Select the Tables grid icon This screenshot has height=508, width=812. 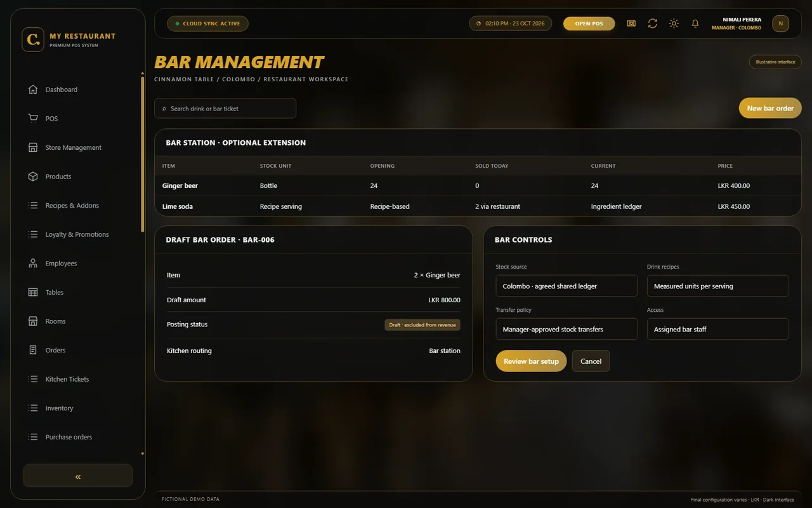(x=33, y=292)
